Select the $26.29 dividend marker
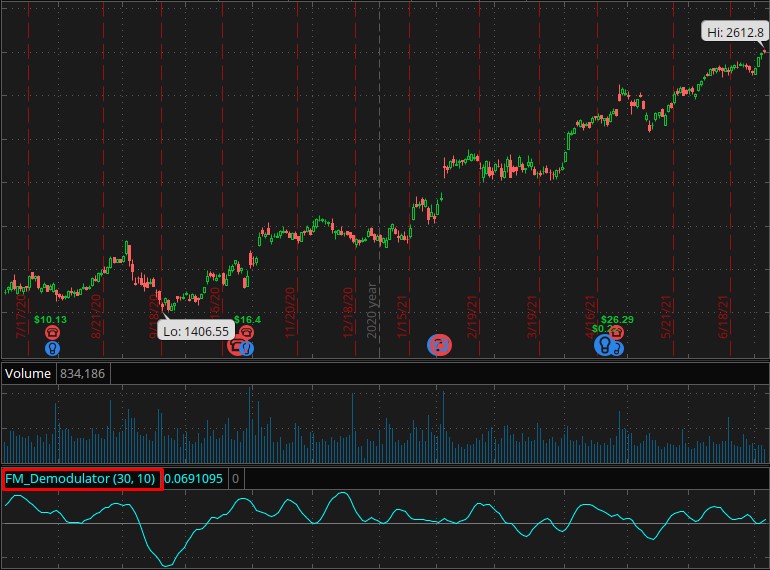The height and width of the screenshot is (570, 770). click(617, 320)
